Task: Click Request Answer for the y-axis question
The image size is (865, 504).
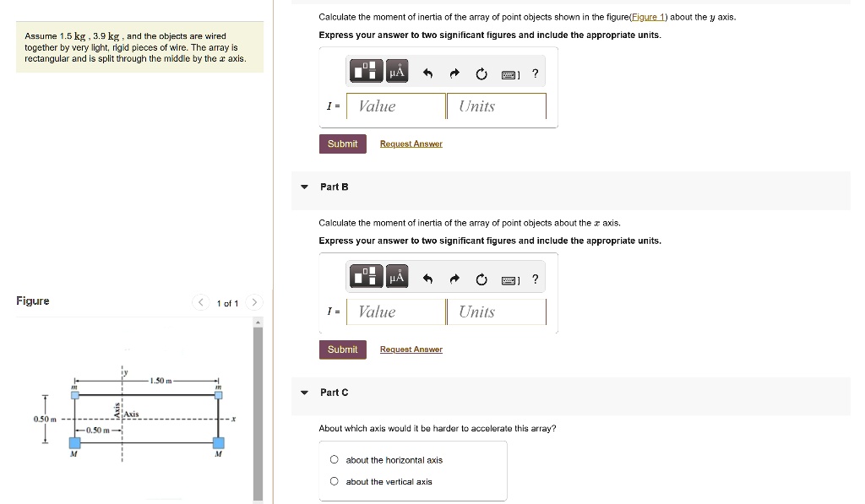Action: click(x=411, y=144)
